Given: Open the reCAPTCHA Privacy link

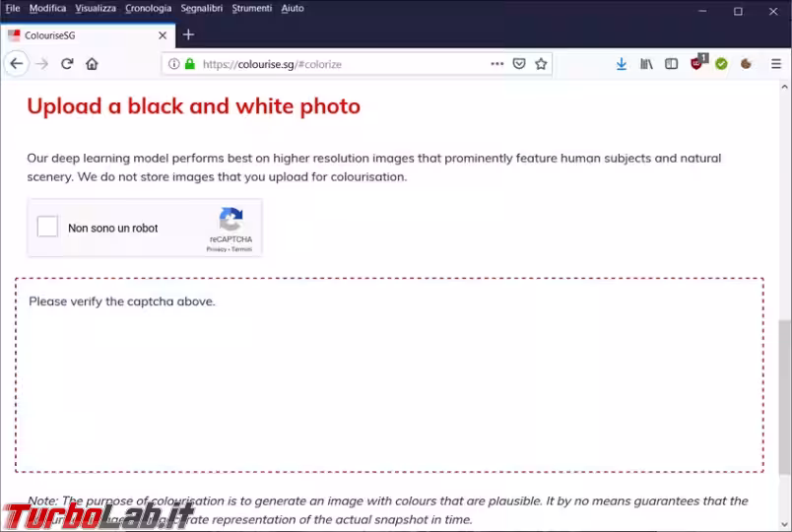Looking at the screenshot, I should [216, 249].
